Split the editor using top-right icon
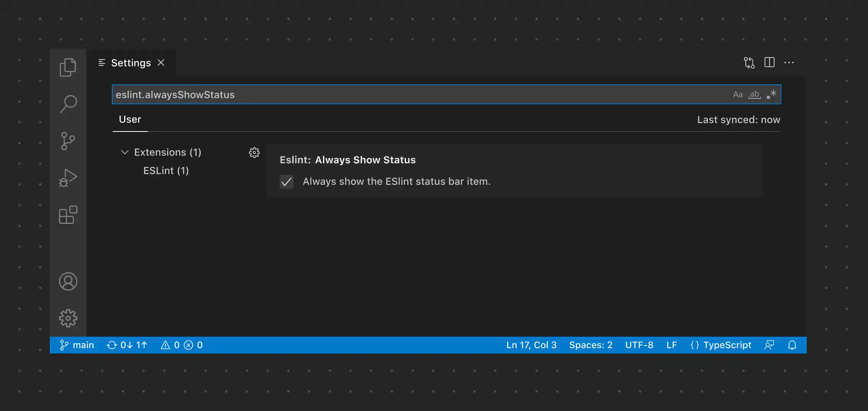 point(770,62)
